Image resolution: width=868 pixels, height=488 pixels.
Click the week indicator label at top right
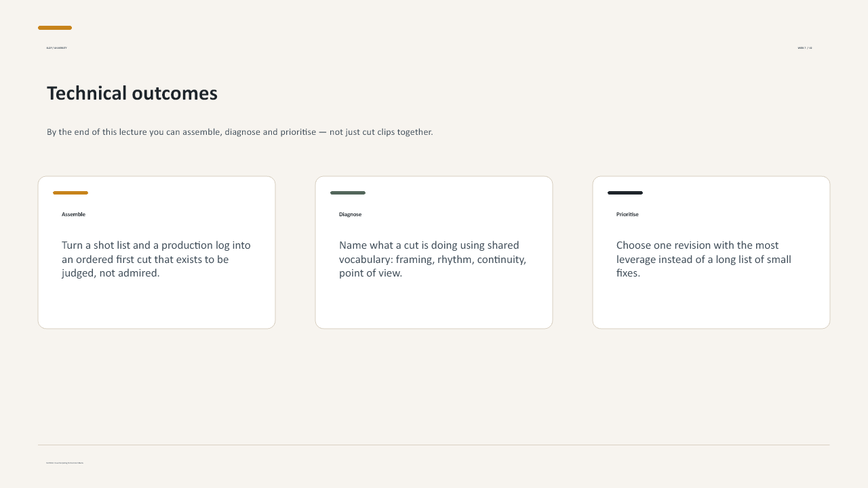point(805,48)
